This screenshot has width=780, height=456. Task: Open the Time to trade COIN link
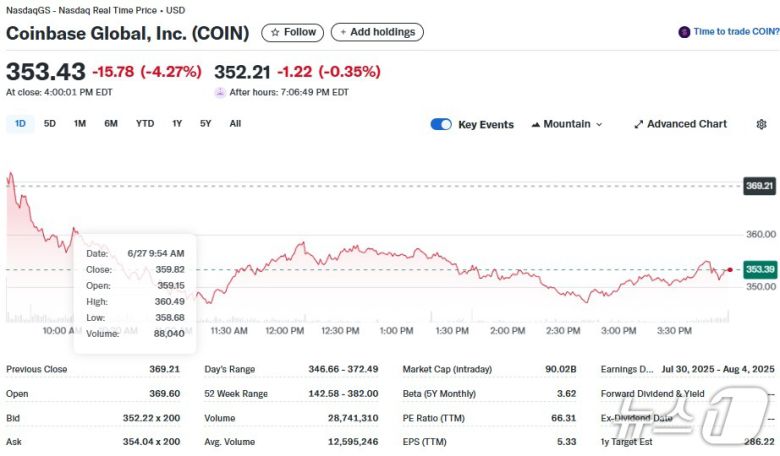[x=736, y=32]
